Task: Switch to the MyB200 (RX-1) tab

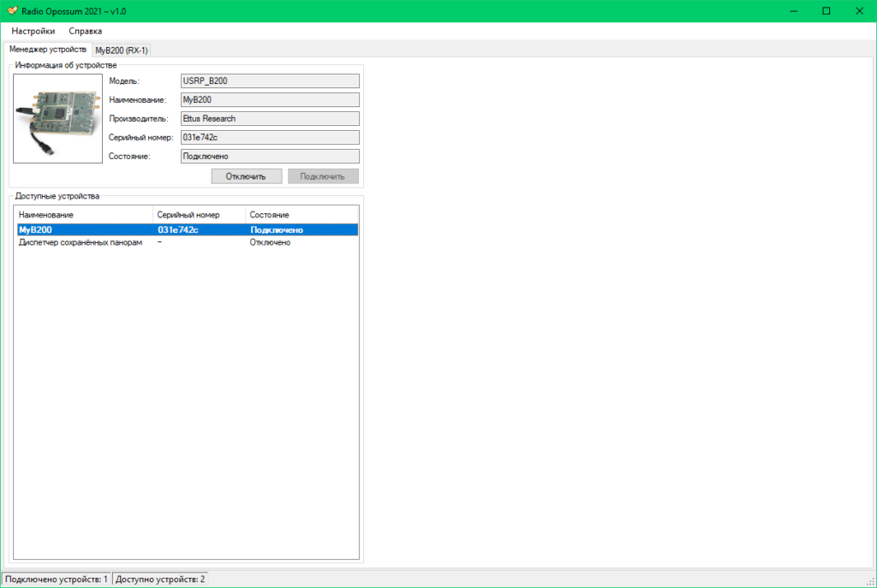Action: [122, 50]
